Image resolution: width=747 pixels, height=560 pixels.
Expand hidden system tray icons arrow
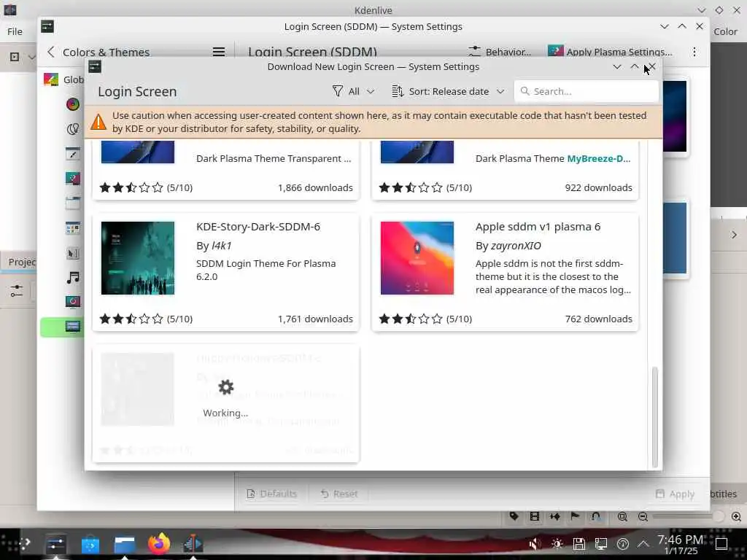coord(643,543)
